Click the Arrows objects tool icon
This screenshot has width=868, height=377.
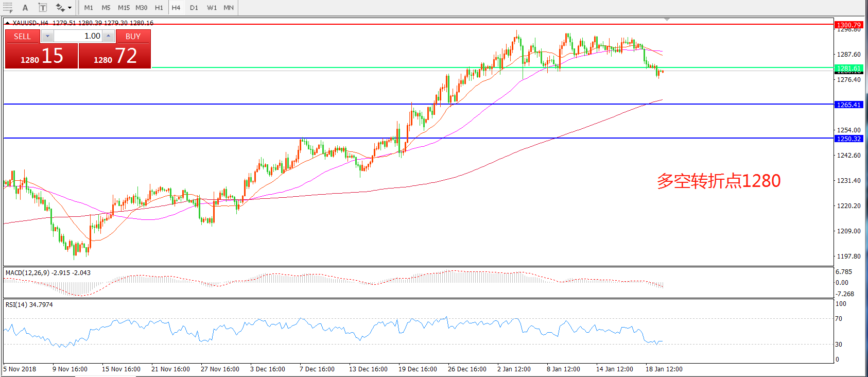point(60,8)
